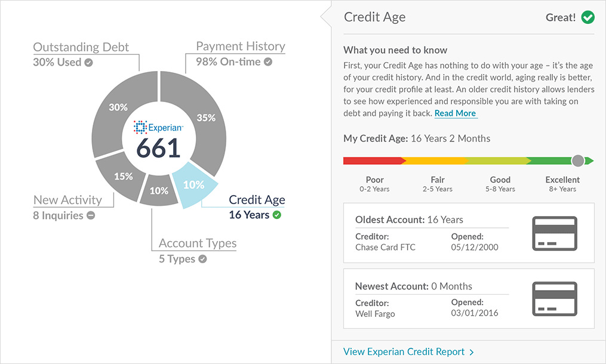
Task: Click the 5 Types text
Action: (177, 259)
